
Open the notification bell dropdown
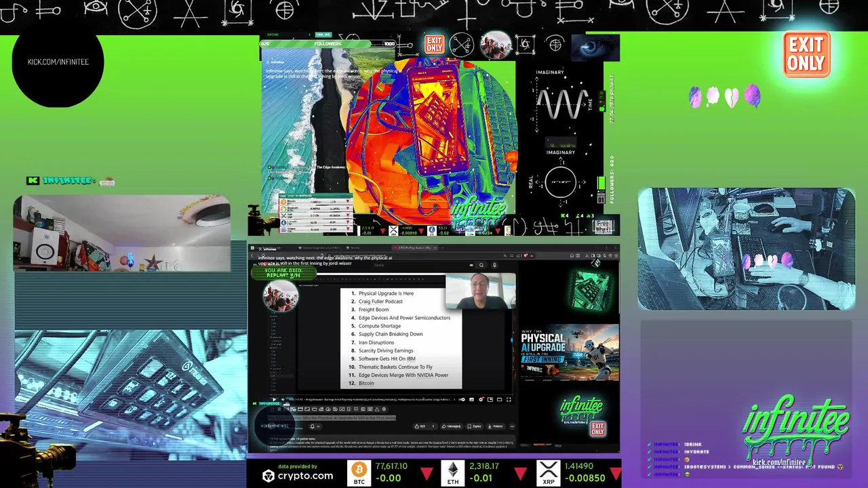point(315,426)
